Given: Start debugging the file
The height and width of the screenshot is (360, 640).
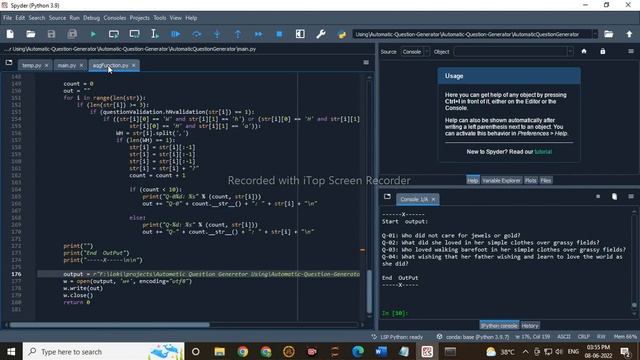Looking at the screenshot, I should (x=176, y=34).
